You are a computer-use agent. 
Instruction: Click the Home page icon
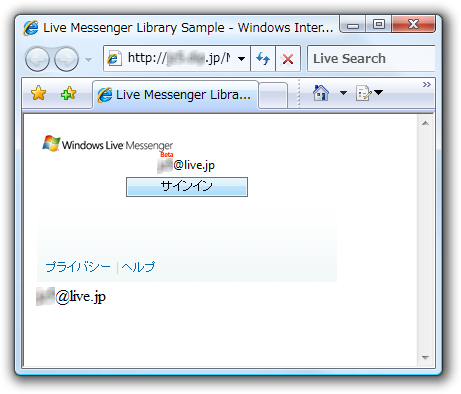(x=321, y=93)
